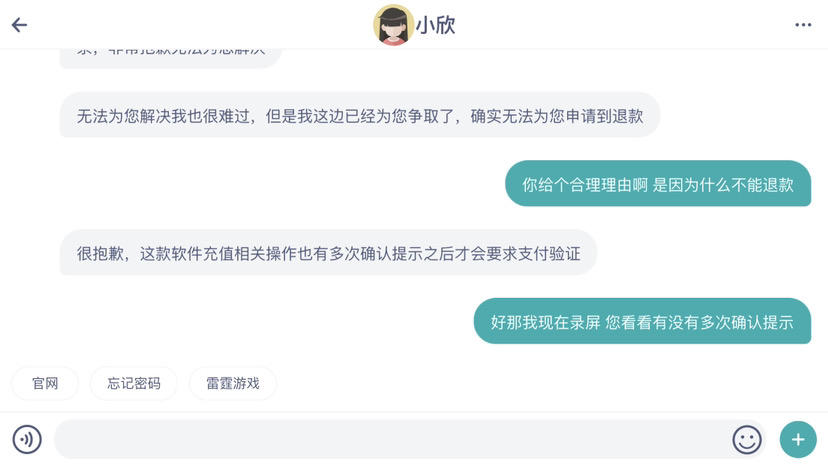The height and width of the screenshot is (466, 828).
Task: Click the 小欣 contact name title
Action: [x=436, y=25]
